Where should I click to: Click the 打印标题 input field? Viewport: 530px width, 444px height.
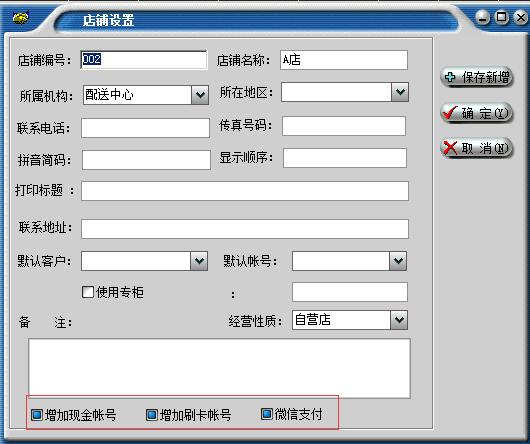point(245,191)
